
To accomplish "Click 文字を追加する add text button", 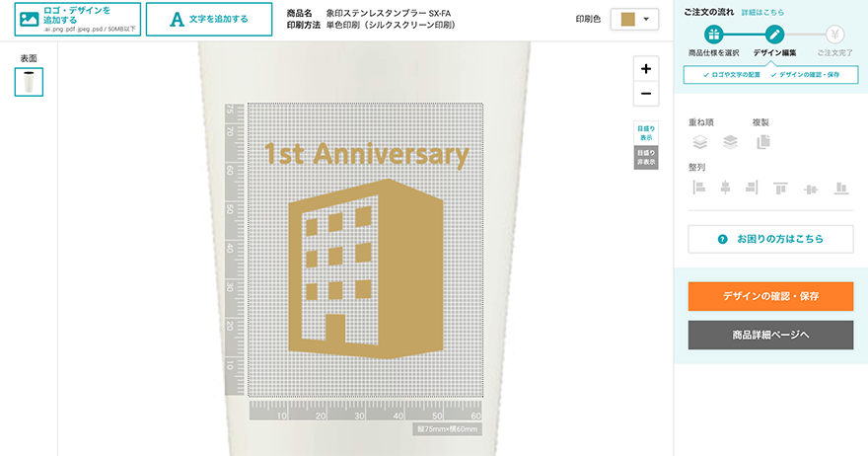I will pos(209,19).
